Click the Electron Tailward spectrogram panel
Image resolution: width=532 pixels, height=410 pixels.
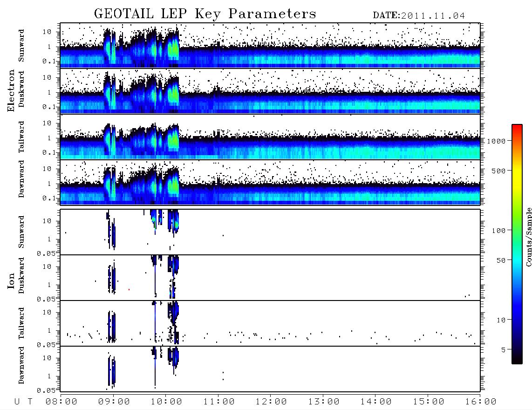pyautogui.click(x=270, y=137)
